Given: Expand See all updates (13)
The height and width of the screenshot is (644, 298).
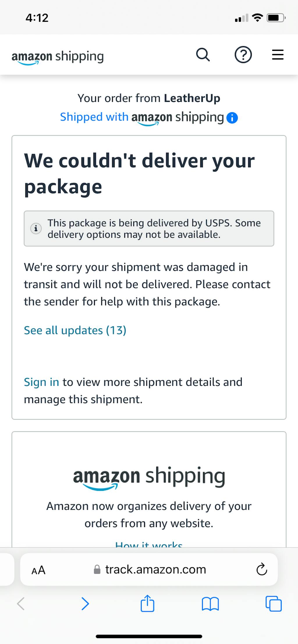Looking at the screenshot, I should click(75, 330).
